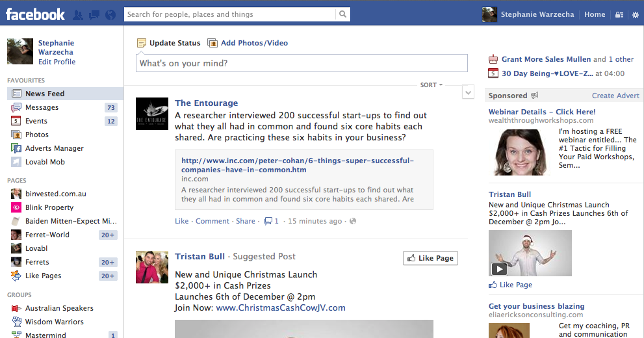Click the comment bubble icon on Entourage post
This screenshot has height=338, width=644.
[268, 221]
